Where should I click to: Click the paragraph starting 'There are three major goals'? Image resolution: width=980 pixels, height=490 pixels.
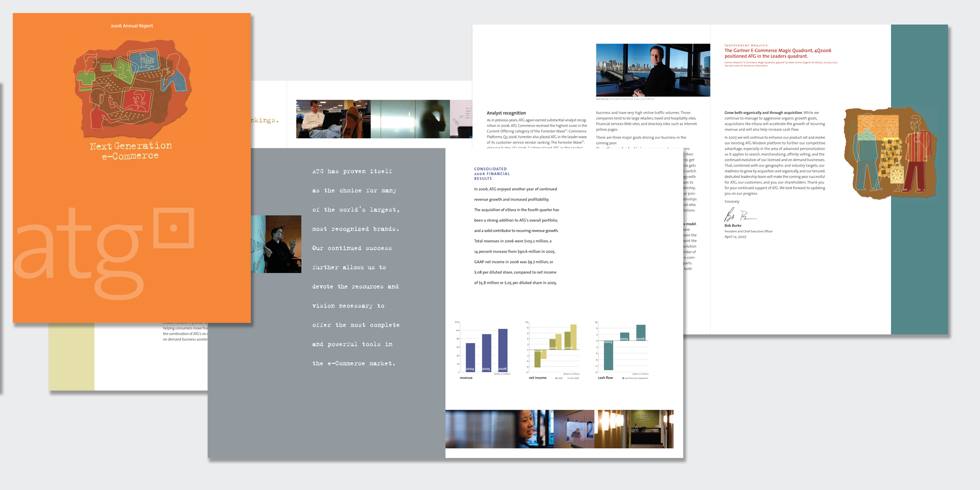641,140
